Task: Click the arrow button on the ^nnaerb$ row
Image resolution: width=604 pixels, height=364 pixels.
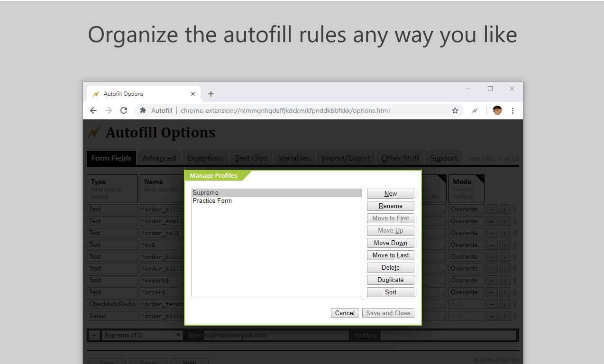Action: (504, 281)
